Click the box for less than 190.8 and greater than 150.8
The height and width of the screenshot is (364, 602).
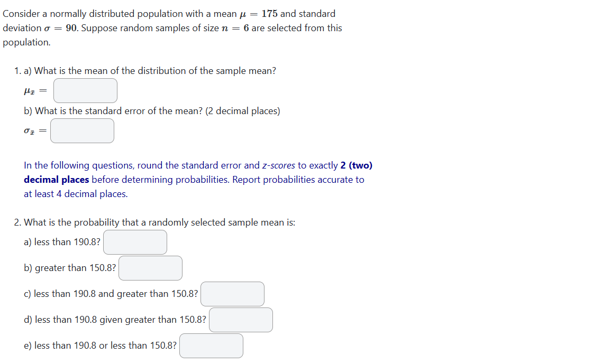click(232, 294)
